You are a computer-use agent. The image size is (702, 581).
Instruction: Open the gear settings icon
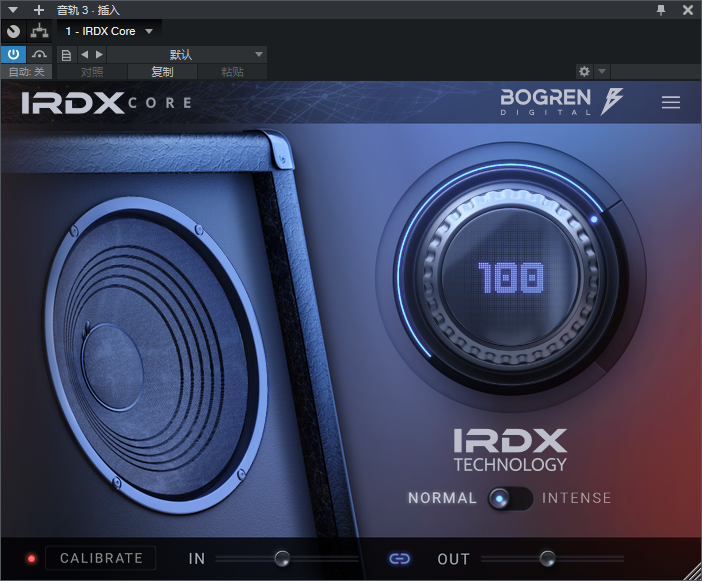584,71
